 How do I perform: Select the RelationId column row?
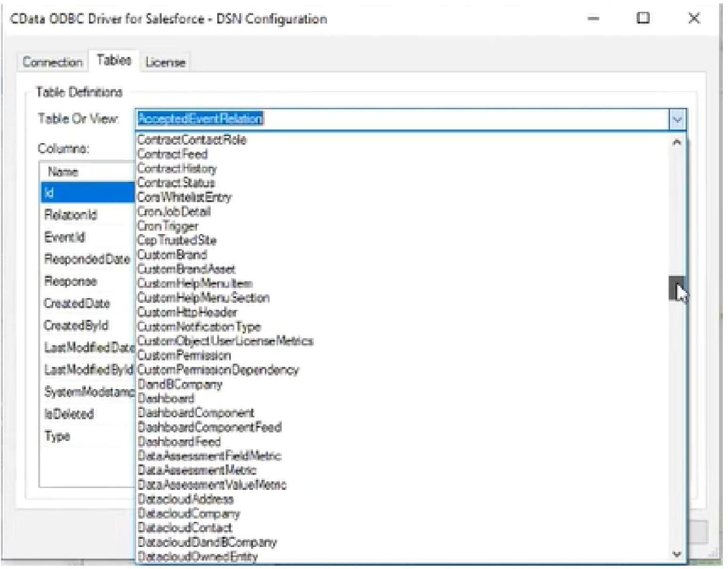(x=88, y=215)
